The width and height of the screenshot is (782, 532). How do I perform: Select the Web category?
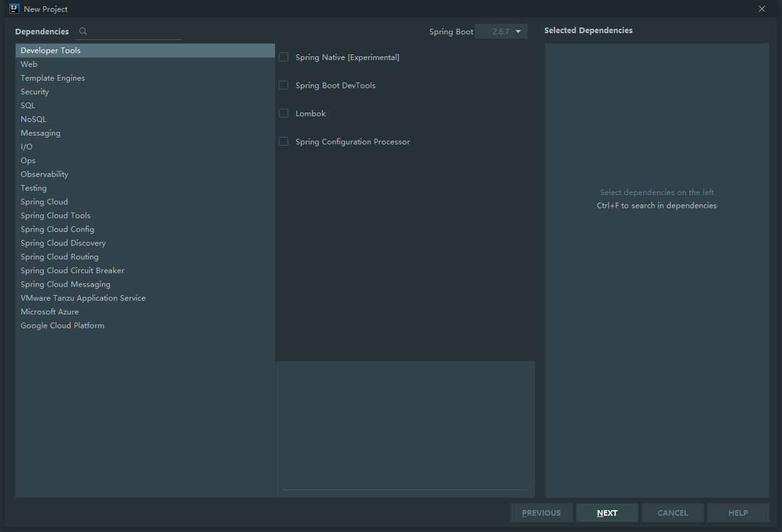pos(145,64)
